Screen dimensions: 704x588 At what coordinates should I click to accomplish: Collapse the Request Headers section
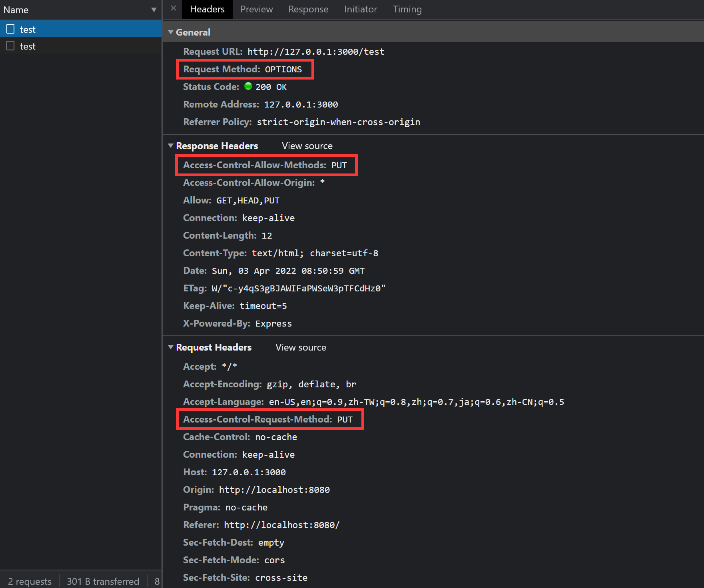(171, 347)
